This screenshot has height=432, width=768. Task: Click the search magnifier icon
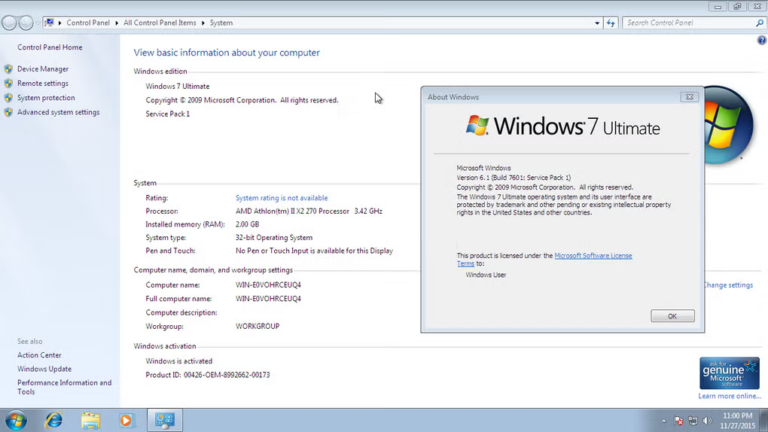759,23
